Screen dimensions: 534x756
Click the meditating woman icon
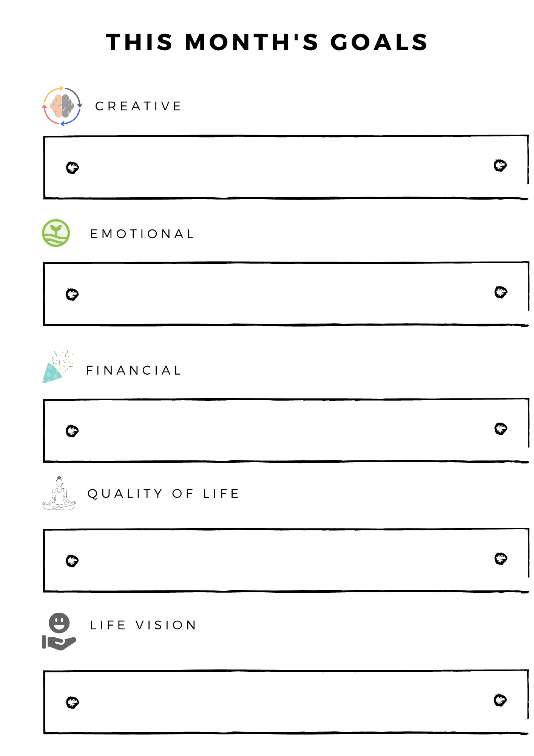(59, 493)
